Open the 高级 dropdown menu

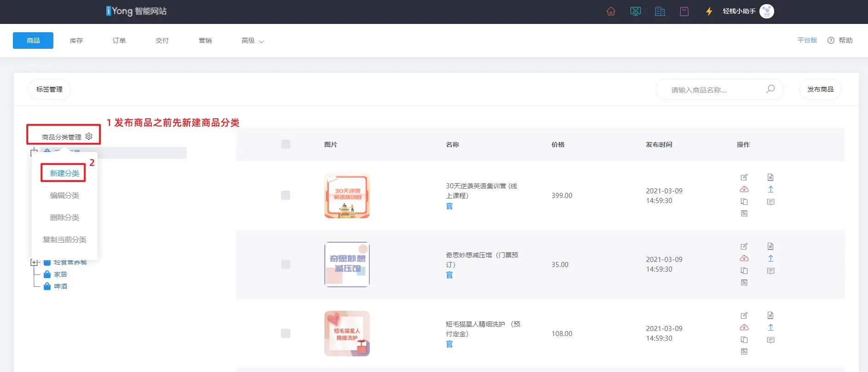point(252,41)
